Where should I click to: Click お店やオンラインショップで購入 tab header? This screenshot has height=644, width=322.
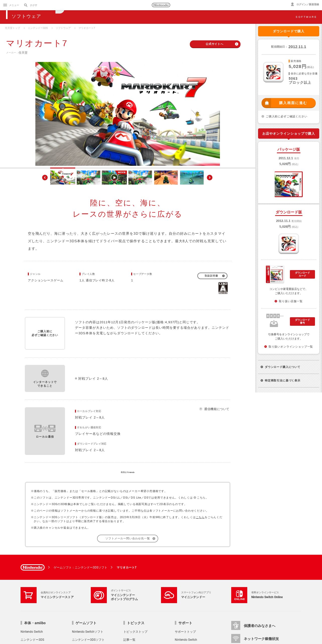point(289,133)
